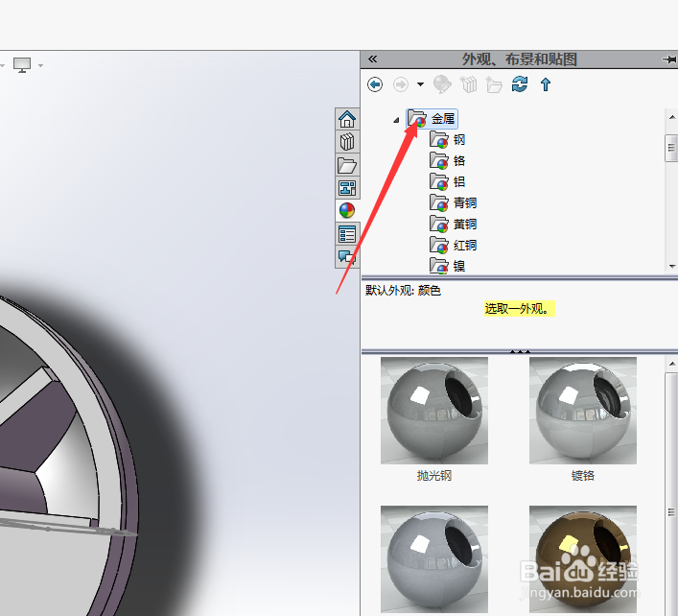Collapse the task pane with double chevron

click(372, 59)
